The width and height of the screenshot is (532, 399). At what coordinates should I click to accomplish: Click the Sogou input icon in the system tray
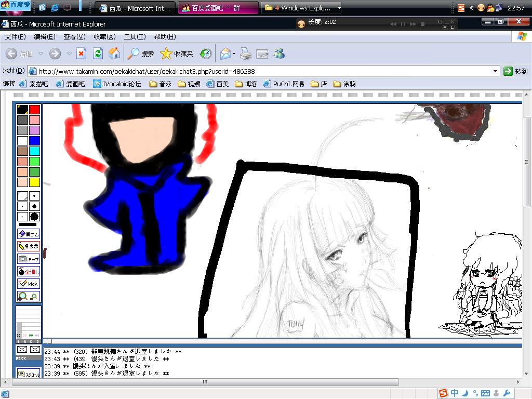(461, 8)
